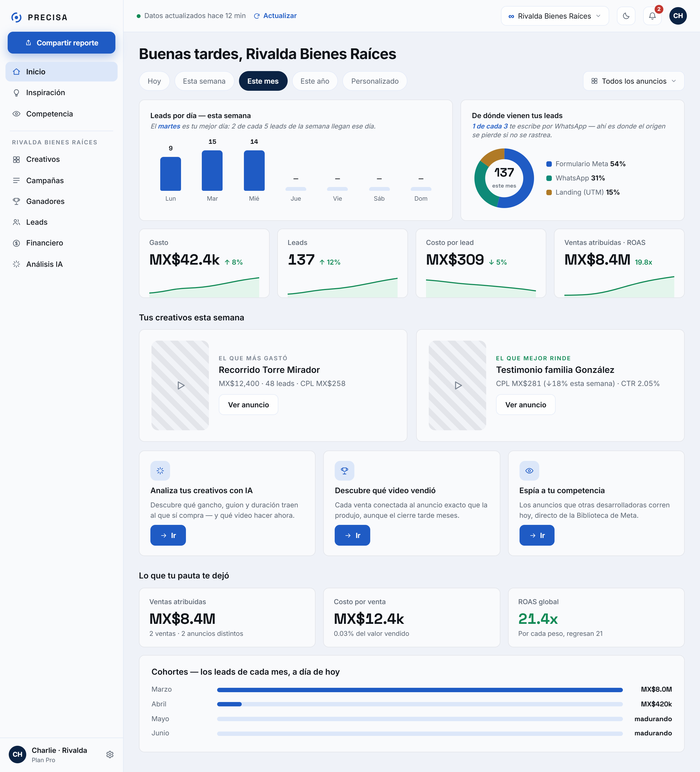Image resolution: width=700 pixels, height=772 pixels.
Task: Click the Abril cohort progress bar
Action: (x=420, y=704)
